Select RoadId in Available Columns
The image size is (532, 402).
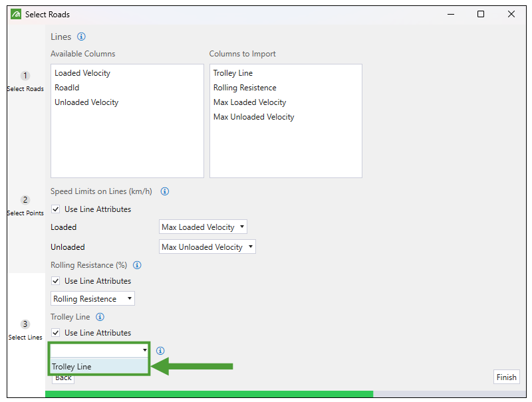tap(67, 88)
